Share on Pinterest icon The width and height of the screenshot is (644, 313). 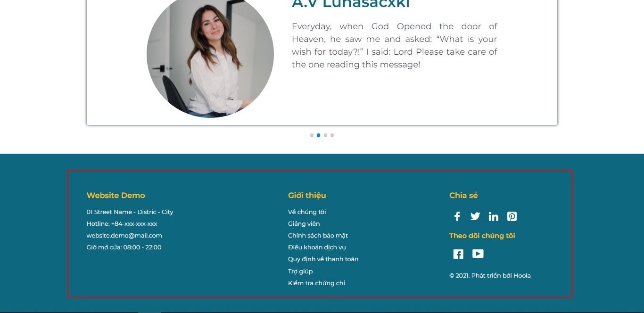click(512, 216)
